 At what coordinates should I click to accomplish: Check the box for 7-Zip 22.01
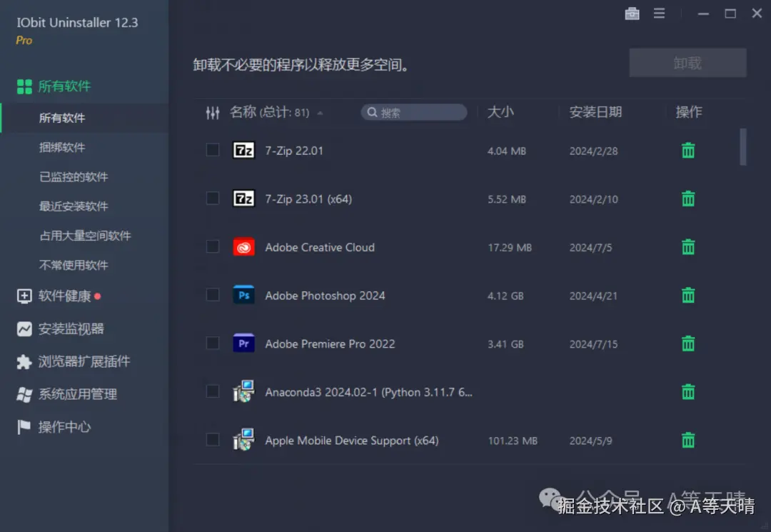pos(213,149)
